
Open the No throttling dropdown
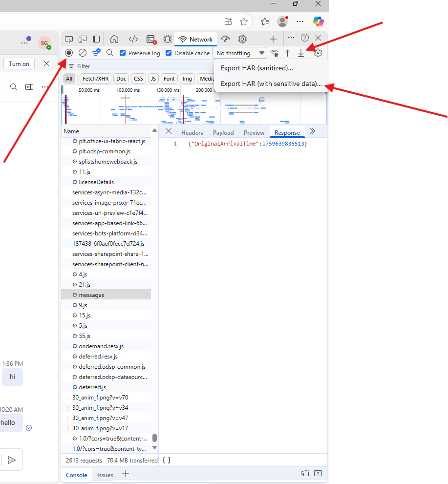pyautogui.click(x=239, y=53)
